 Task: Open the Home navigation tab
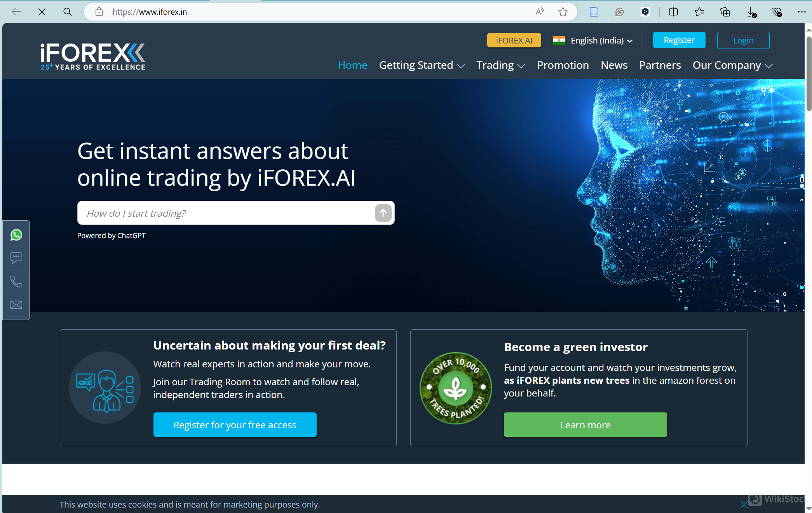click(x=354, y=65)
